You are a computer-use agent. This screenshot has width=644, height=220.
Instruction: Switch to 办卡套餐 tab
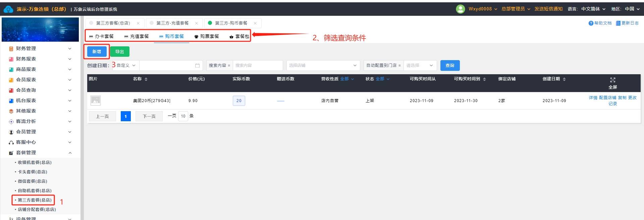pyautogui.click(x=101, y=36)
